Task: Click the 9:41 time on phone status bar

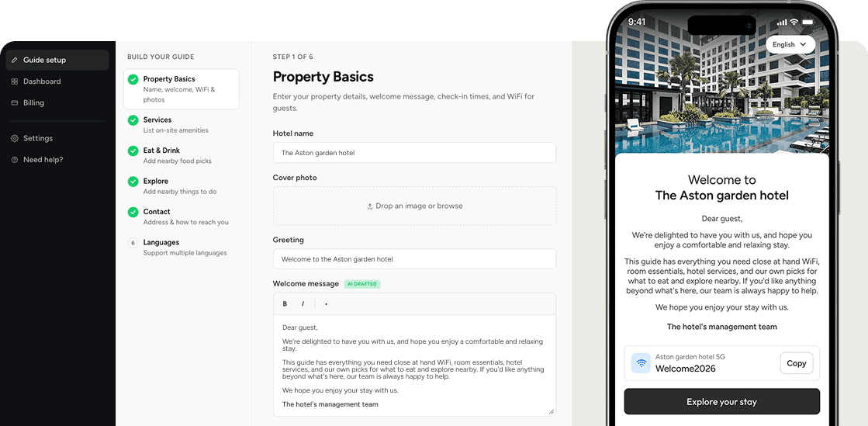Action: 637,23
